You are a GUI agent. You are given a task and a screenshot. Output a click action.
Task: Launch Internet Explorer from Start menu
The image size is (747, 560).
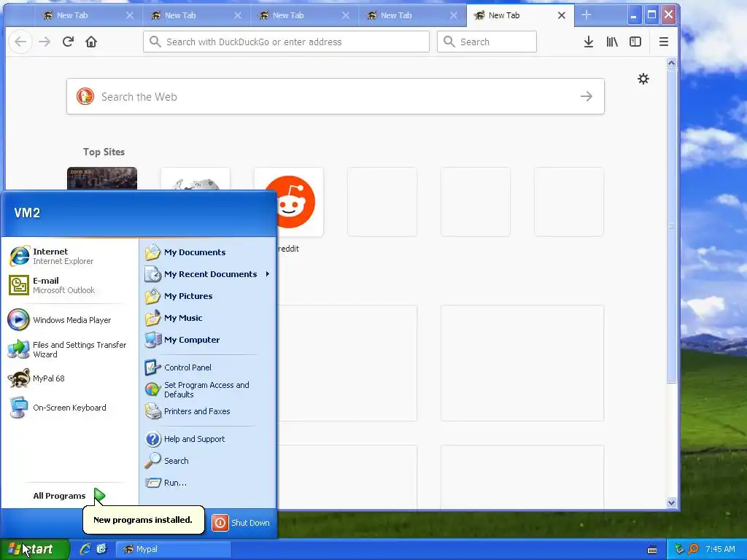coord(69,256)
